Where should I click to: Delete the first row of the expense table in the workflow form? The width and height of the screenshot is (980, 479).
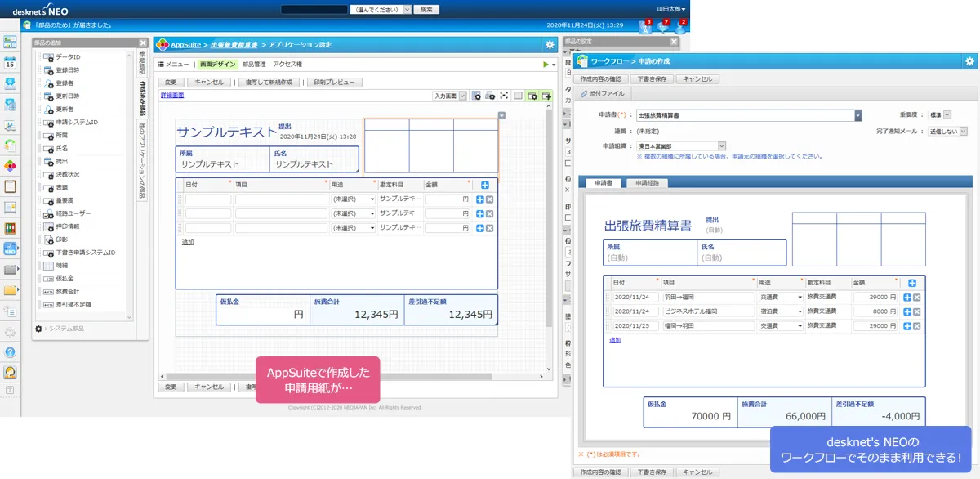click(x=917, y=298)
